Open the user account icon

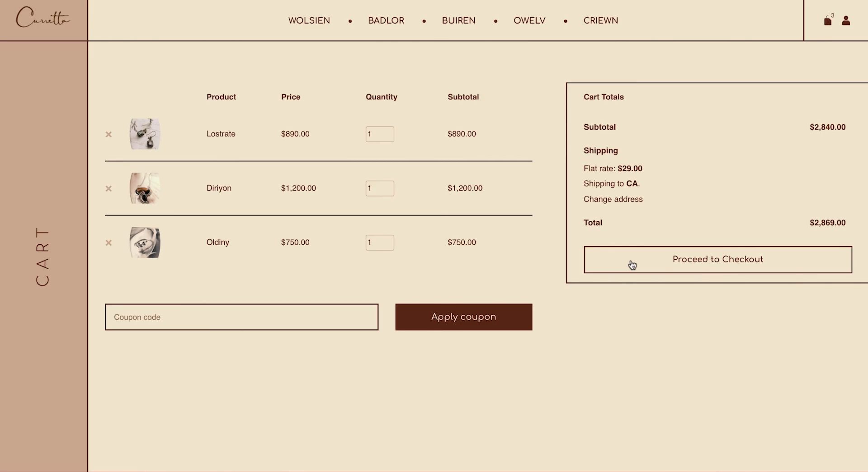pyautogui.click(x=846, y=20)
